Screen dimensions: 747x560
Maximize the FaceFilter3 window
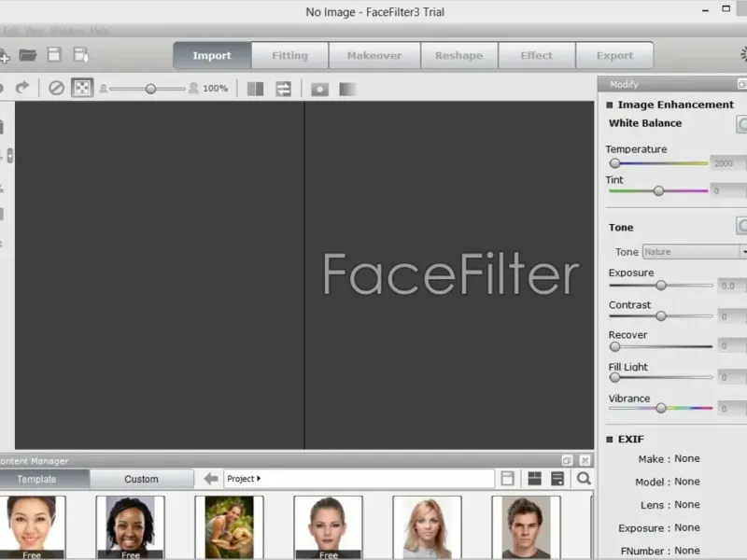(x=726, y=8)
